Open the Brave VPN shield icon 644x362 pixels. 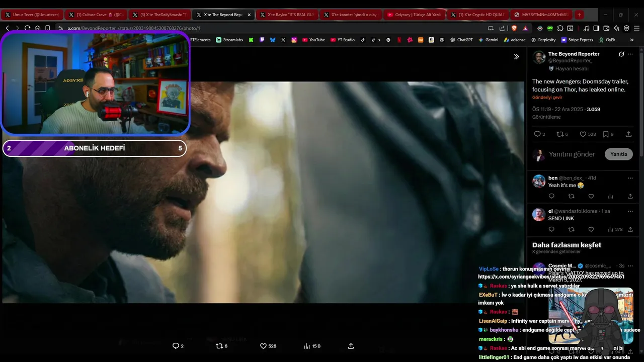(x=626, y=28)
